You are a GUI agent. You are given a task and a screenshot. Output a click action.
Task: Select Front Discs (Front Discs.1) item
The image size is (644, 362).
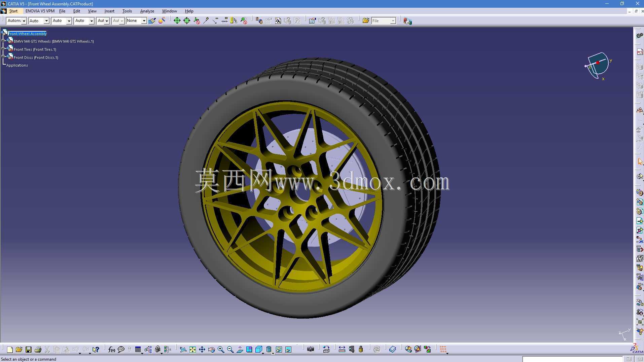(36, 58)
